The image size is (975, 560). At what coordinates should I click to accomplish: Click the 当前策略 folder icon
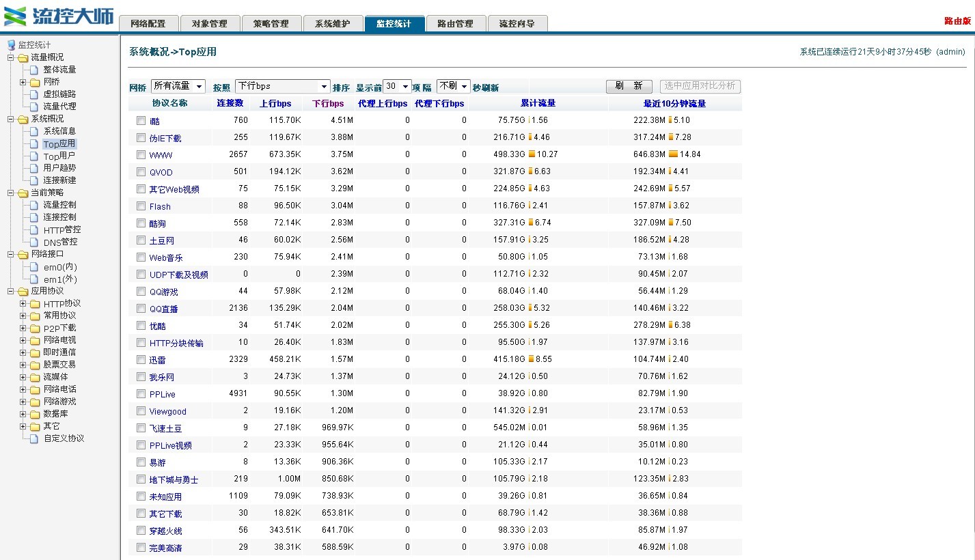[23, 193]
